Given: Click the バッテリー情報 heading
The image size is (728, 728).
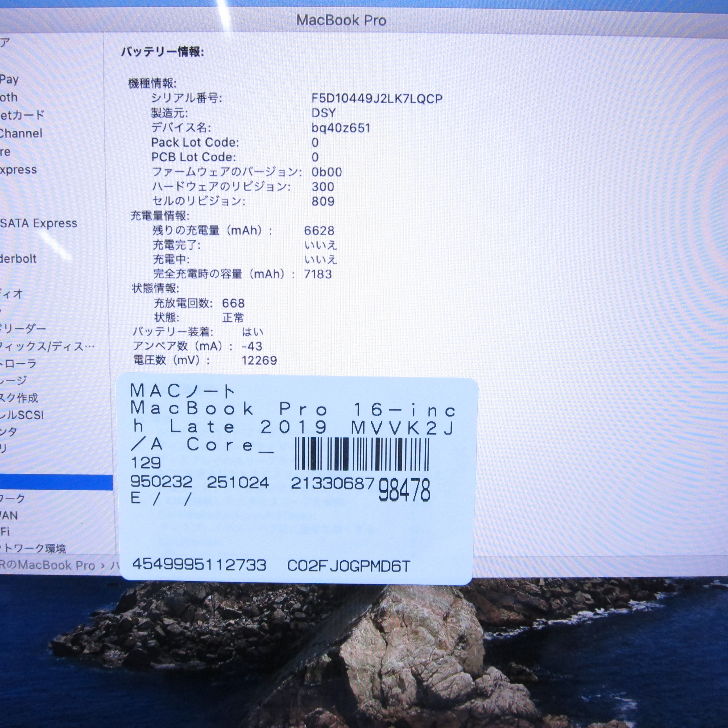Looking at the screenshot, I should coord(162,52).
